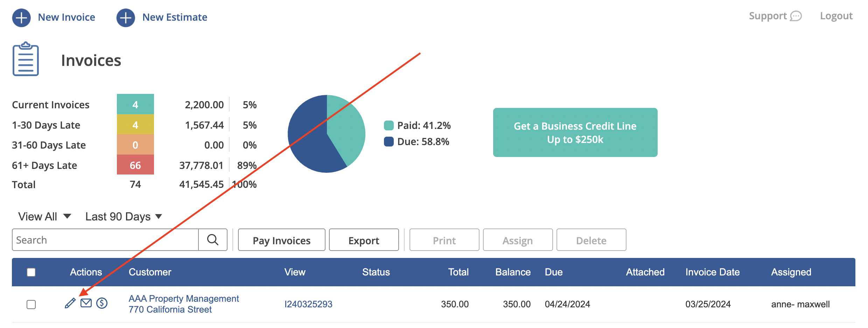Click the Support chat bubble icon
This screenshot has width=868, height=328.
[796, 16]
